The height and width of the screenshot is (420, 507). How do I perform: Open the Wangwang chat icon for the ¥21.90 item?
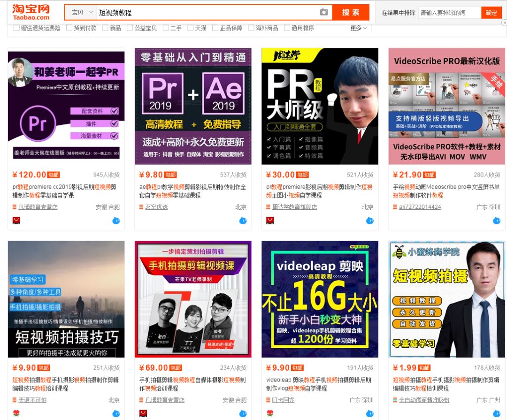(x=496, y=221)
